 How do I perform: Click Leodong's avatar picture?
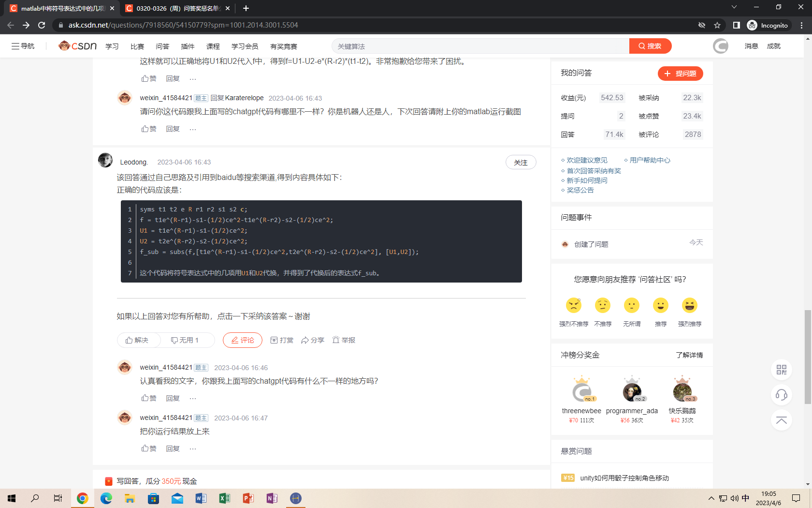[x=105, y=160]
